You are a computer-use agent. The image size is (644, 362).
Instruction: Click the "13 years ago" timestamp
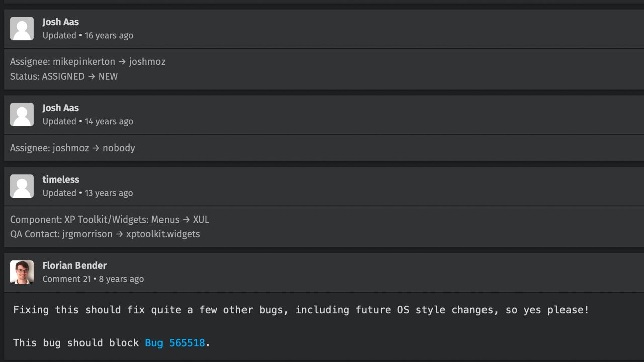tap(109, 193)
